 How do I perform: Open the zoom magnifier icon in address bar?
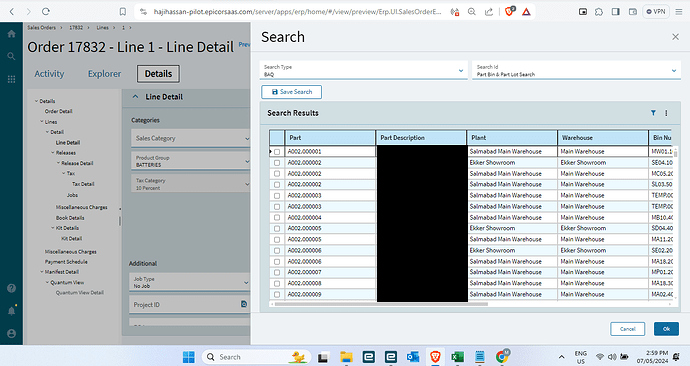click(x=472, y=12)
